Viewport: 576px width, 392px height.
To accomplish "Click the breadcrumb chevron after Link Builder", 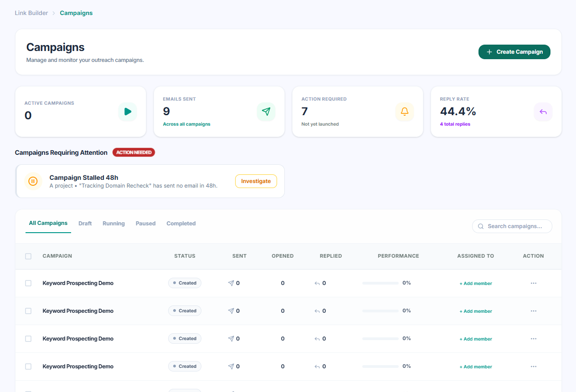I will coord(54,13).
